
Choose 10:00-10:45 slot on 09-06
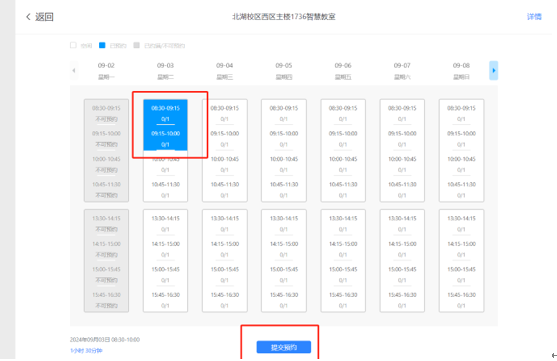tap(343, 164)
